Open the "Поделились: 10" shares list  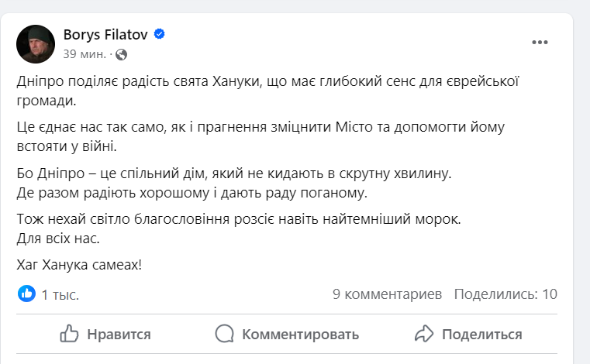(505, 294)
